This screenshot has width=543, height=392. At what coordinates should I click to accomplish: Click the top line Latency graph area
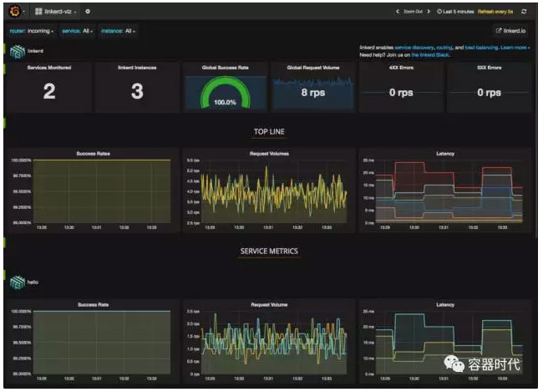tap(449, 191)
